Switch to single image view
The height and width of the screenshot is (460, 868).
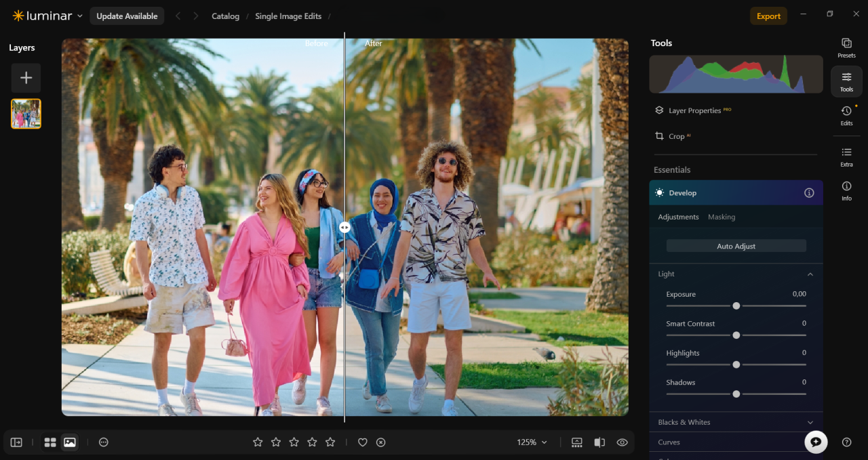(x=69, y=442)
